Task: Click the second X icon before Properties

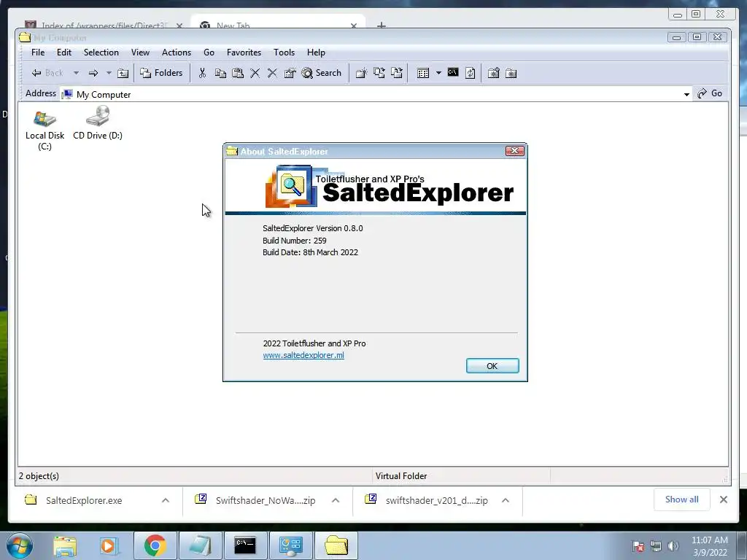Action: (272, 73)
